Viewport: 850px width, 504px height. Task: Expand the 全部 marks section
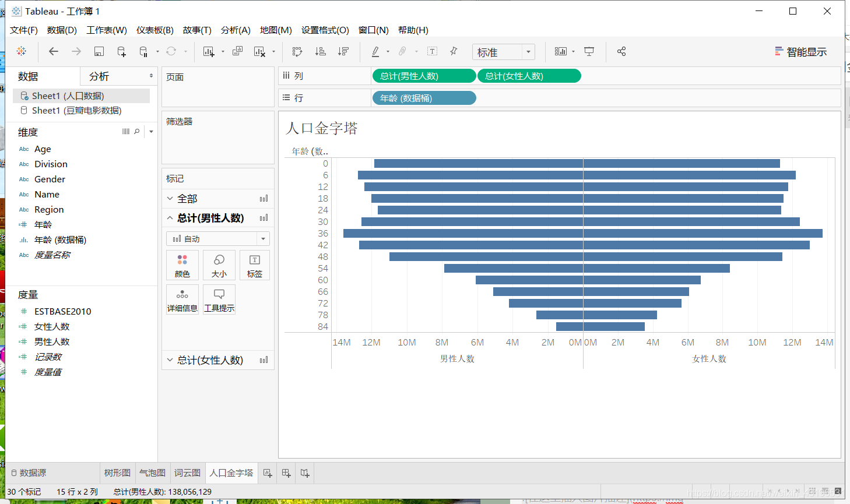170,199
